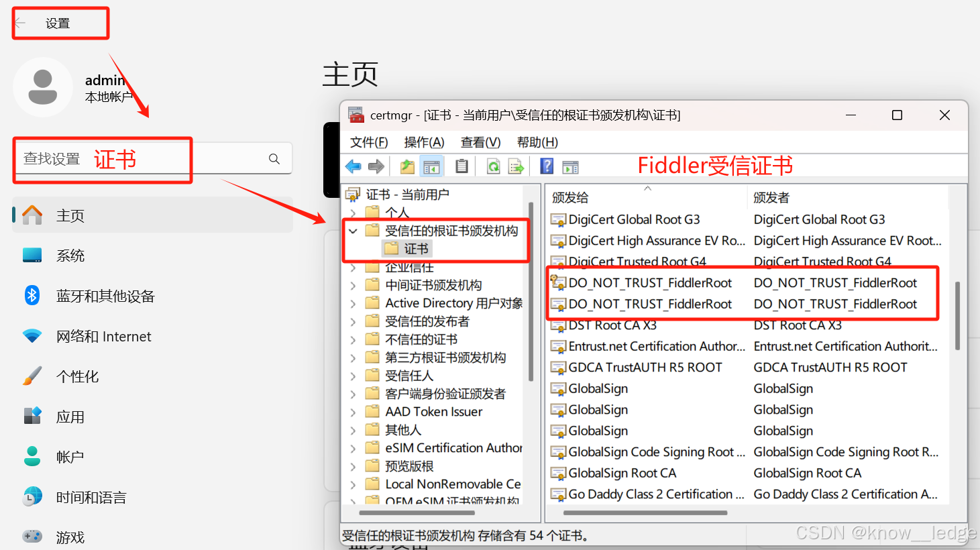Expand the Local NonRemovable Ce chevron
This screenshot has width=980, height=550.
click(353, 484)
